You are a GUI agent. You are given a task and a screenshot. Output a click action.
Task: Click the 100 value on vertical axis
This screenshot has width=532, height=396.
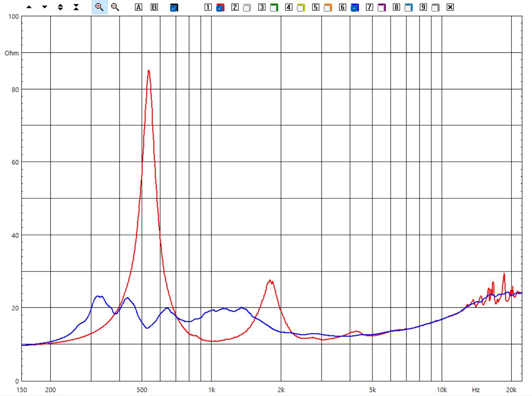pos(14,17)
